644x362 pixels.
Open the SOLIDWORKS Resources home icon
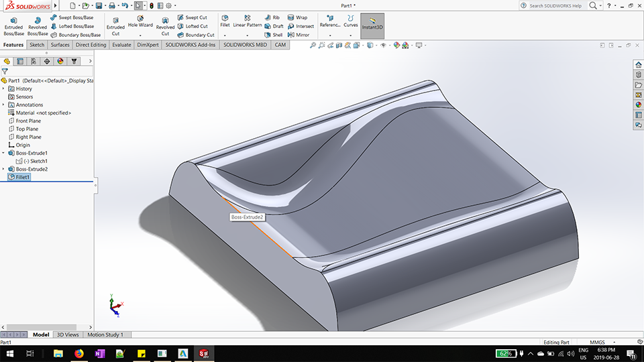tap(638, 65)
